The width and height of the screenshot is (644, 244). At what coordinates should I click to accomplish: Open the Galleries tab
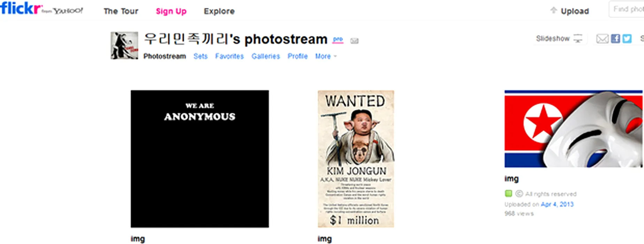tap(266, 56)
